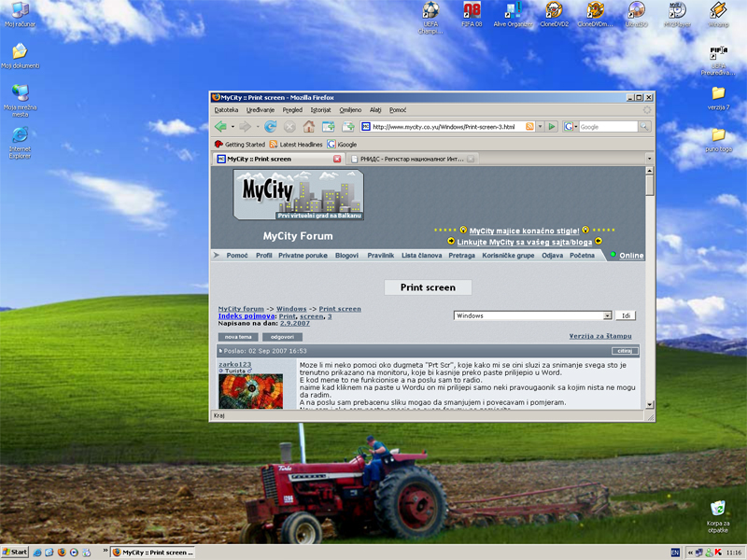Click the Privatne poruke nav link
The height and width of the screenshot is (560, 747).
303,256
